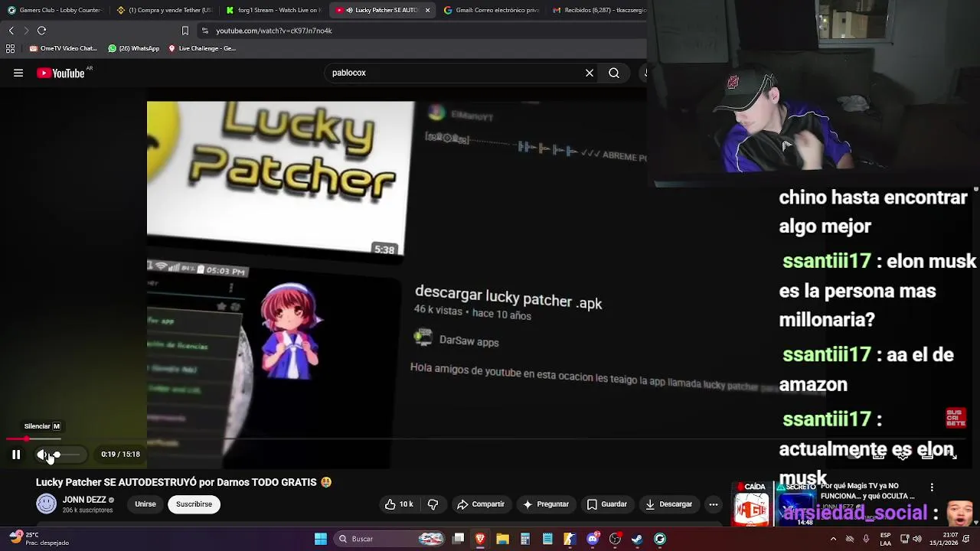Reload the page
980x551 pixels.
pos(41,31)
